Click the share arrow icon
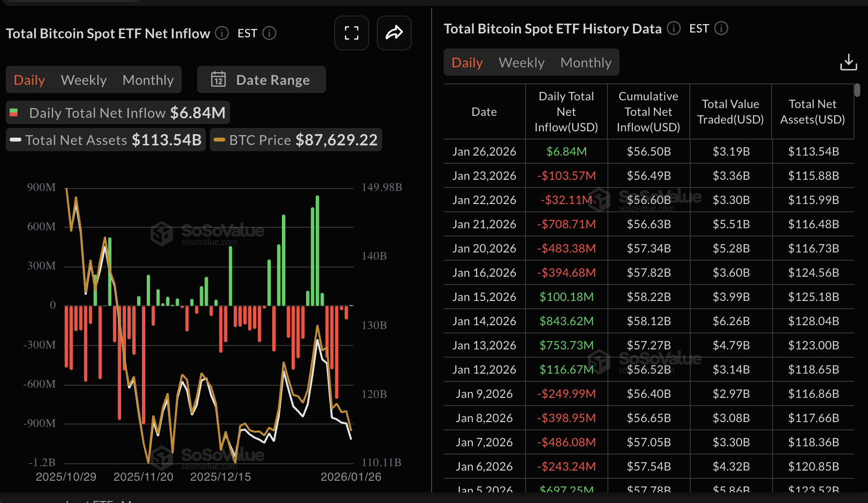This screenshot has width=868, height=503. (394, 33)
